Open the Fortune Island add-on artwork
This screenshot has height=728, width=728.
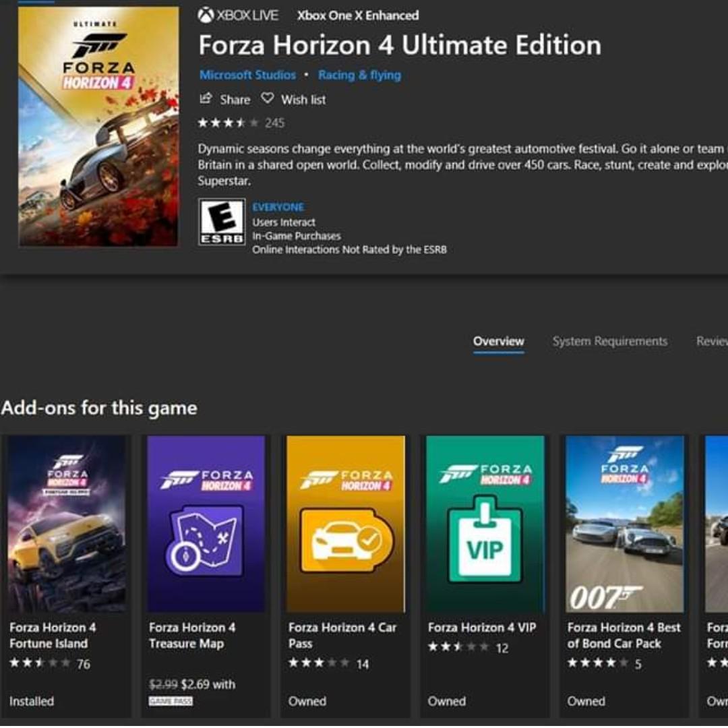tap(67, 524)
